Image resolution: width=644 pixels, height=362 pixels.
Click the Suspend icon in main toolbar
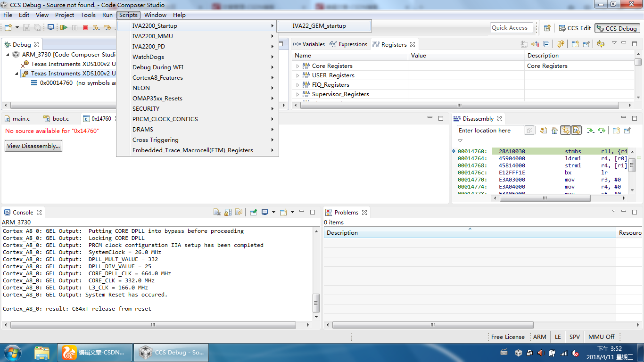tap(74, 28)
